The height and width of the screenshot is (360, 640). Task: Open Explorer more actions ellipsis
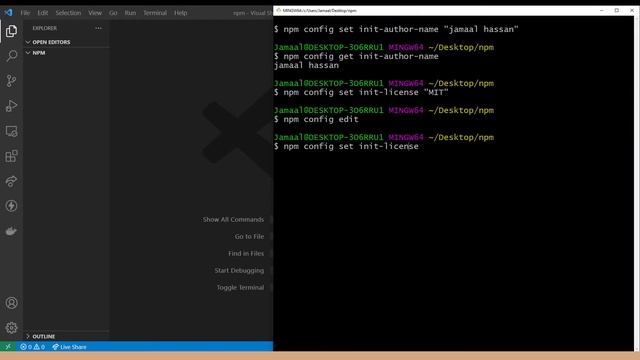point(98,28)
